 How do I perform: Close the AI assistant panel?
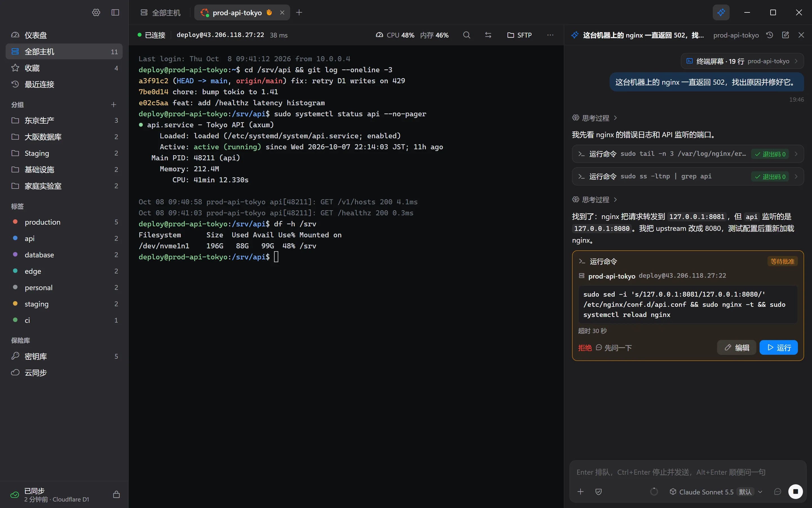point(801,35)
